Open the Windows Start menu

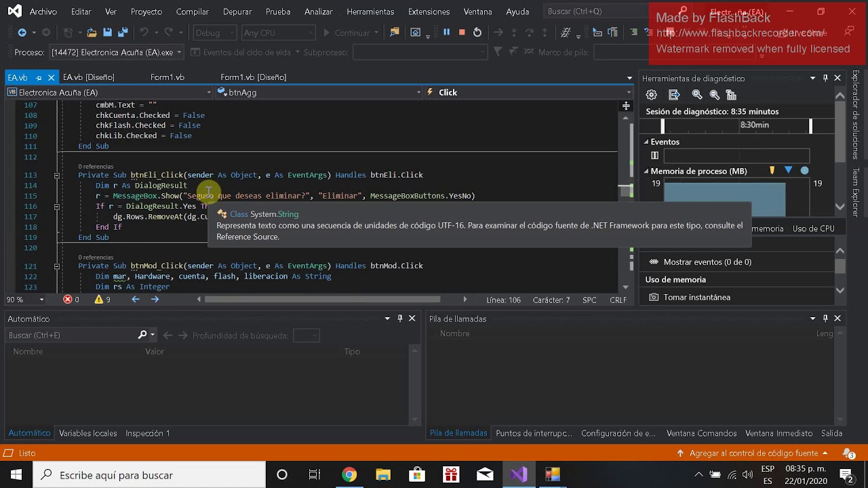[16, 474]
